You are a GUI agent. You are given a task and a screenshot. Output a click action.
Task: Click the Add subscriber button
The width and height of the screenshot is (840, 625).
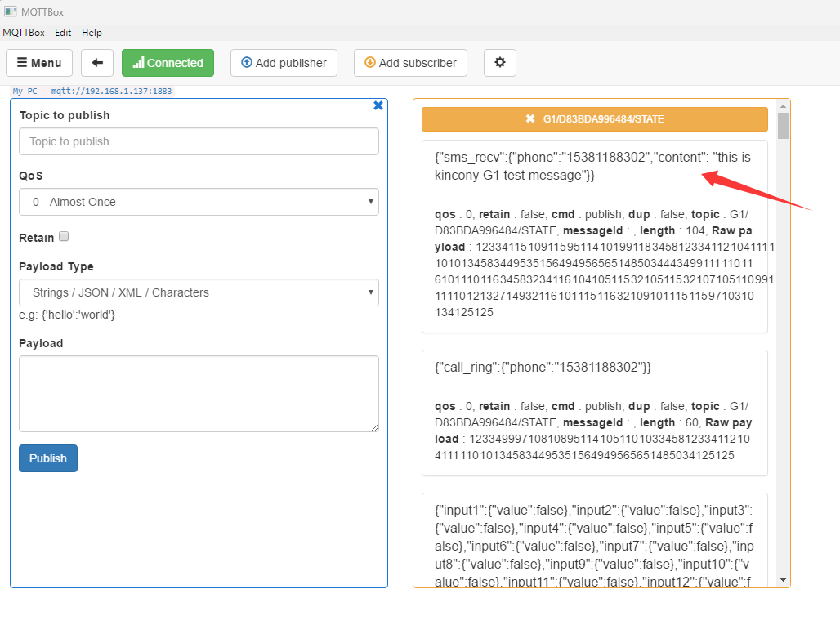(410, 63)
